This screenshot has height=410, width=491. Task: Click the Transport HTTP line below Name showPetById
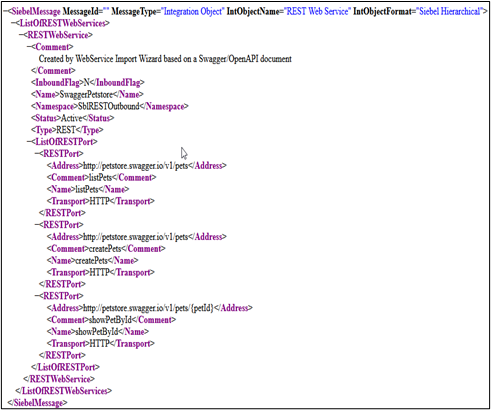[x=101, y=343]
